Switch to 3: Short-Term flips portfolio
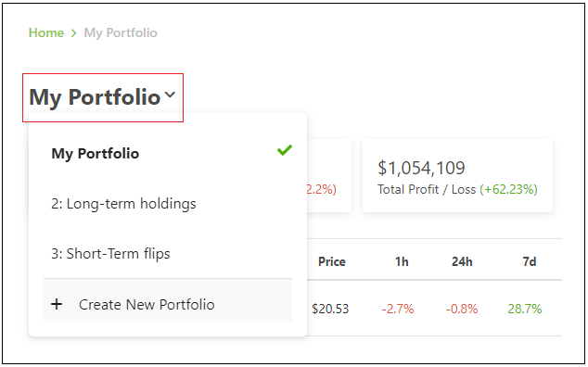Screen dimensions: 588x367 (168, 253)
